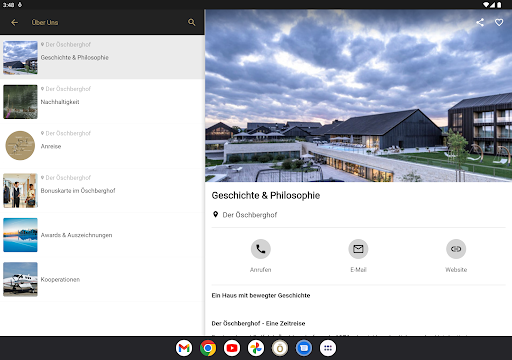Image resolution: width=512 pixels, height=360 pixels.
Task: Launch Chrome from the dock
Action: click(x=208, y=348)
